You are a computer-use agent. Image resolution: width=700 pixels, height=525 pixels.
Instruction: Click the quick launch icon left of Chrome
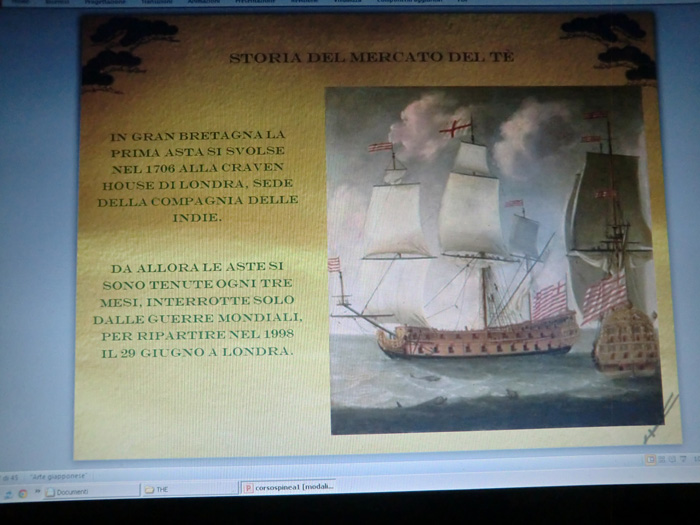point(8,494)
